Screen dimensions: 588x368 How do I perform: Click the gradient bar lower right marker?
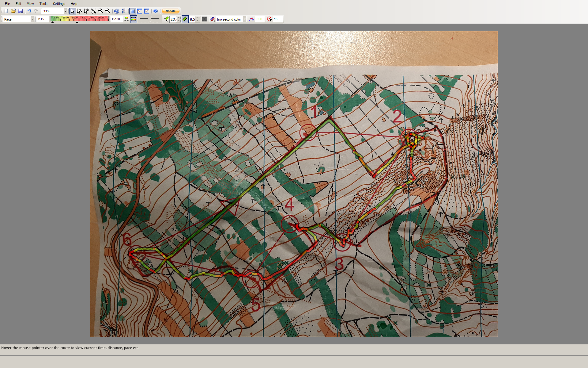77,22
